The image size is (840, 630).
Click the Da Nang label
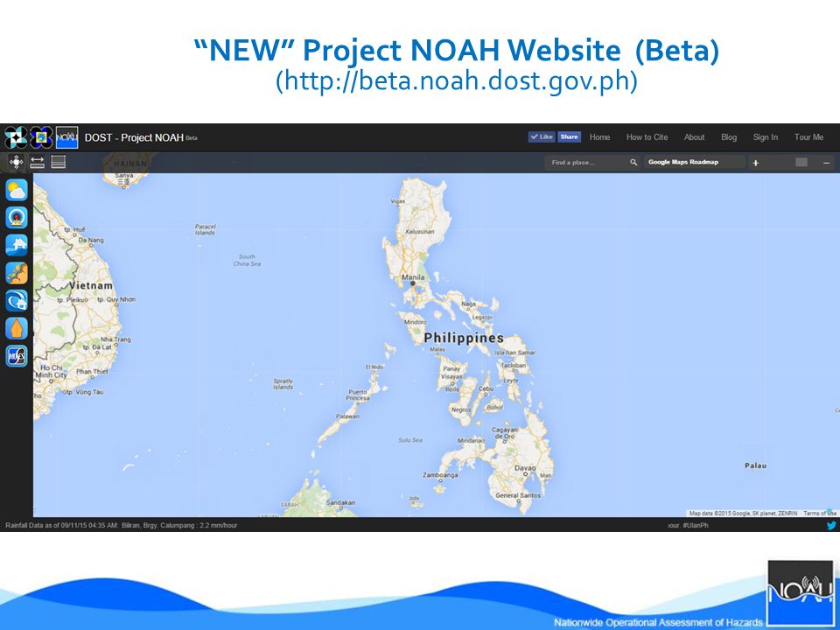click(x=91, y=240)
